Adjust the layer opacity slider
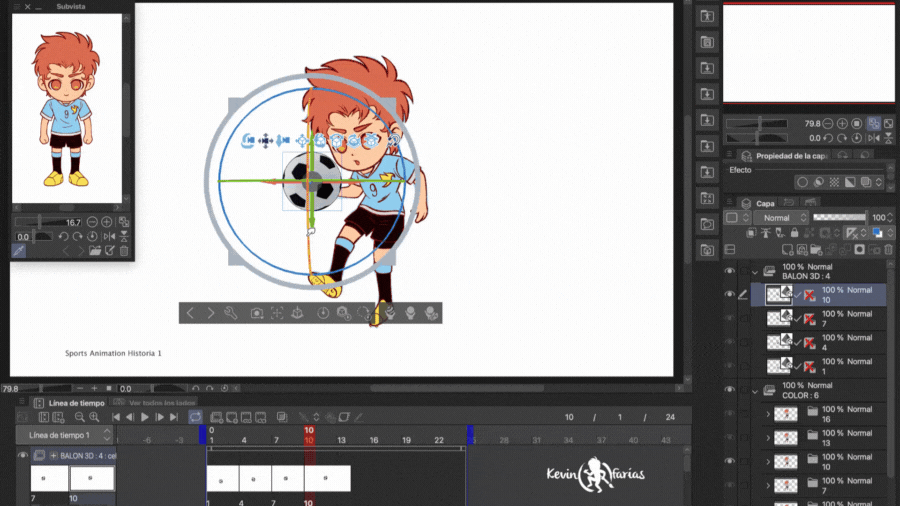The image size is (900, 506). pos(840,217)
